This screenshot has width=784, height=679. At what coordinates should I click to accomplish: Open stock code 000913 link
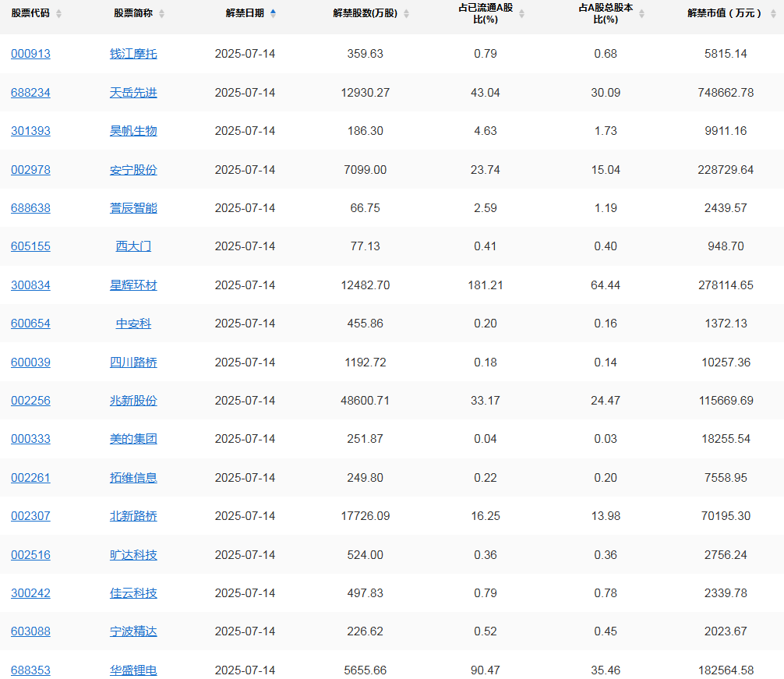[30, 54]
